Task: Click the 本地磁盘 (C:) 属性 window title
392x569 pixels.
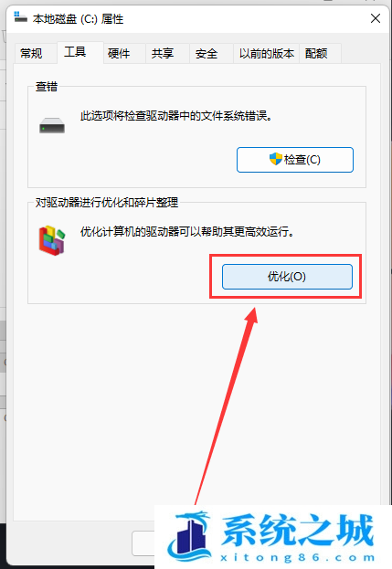Action: (x=78, y=19)
